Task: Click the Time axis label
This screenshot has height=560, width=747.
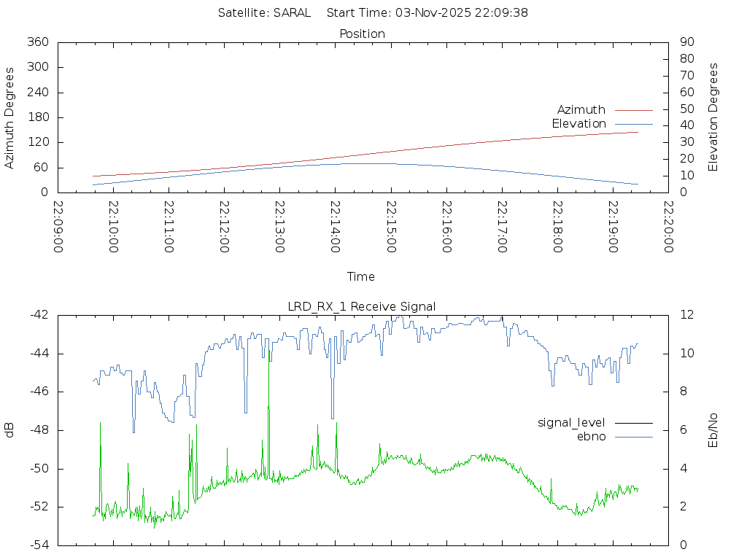Action: (361, 277)
